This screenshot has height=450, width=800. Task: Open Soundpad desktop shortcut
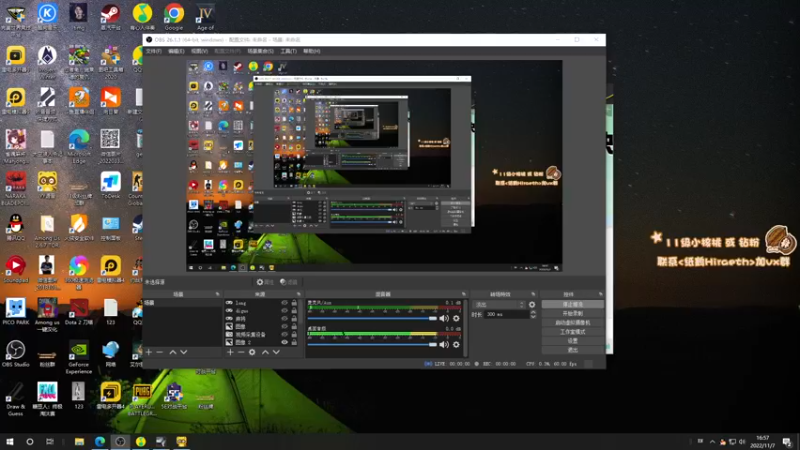coord(15,269)
